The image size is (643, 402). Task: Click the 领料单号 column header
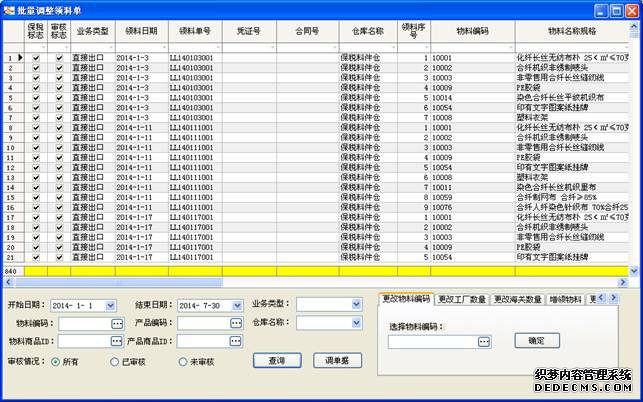[x=194, y=32]
